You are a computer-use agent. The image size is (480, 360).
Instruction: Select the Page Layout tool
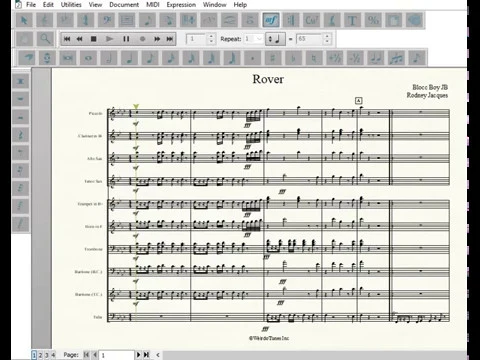[394, 20]
